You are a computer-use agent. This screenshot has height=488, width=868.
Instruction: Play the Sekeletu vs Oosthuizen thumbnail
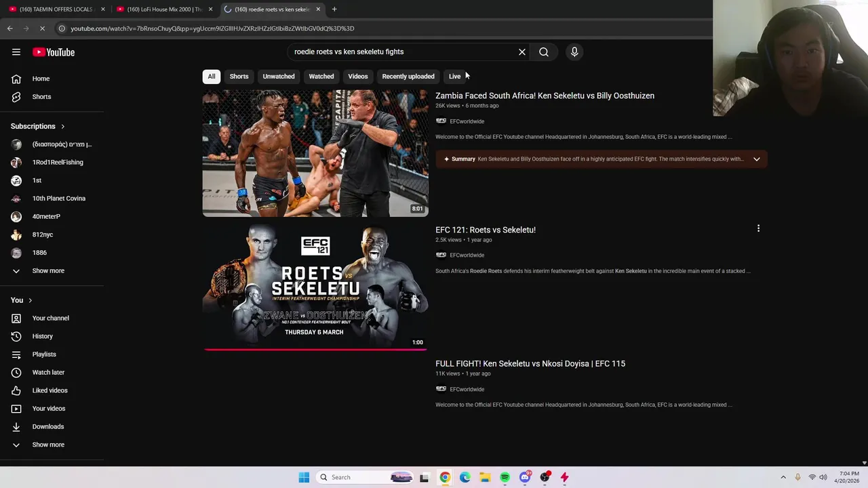pos(315,153)
